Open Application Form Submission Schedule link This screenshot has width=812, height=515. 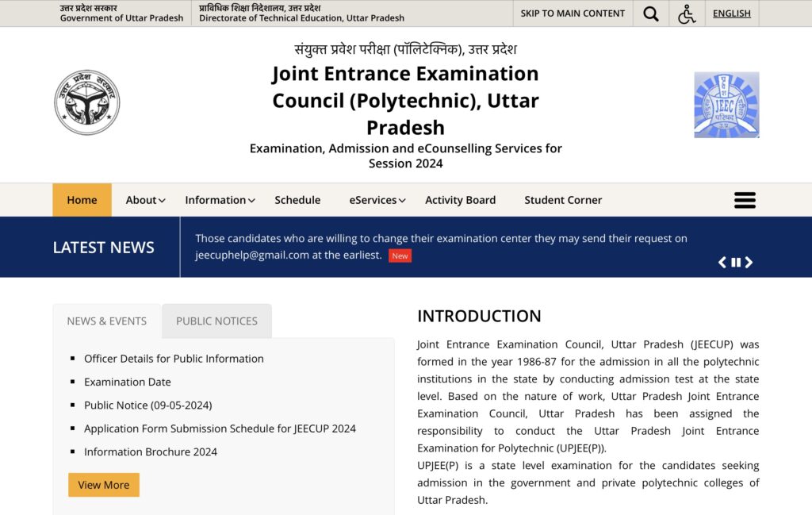pos(220,429)
